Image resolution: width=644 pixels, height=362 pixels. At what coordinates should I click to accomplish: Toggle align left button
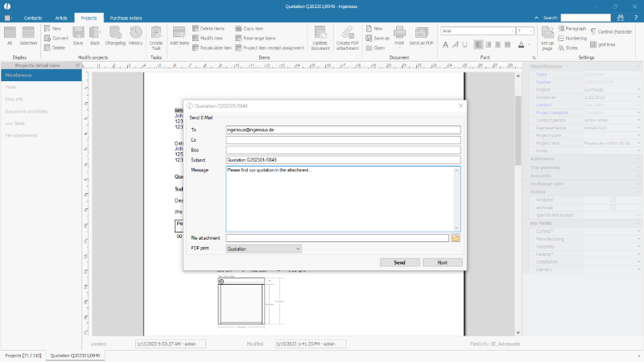coord(478,44)
